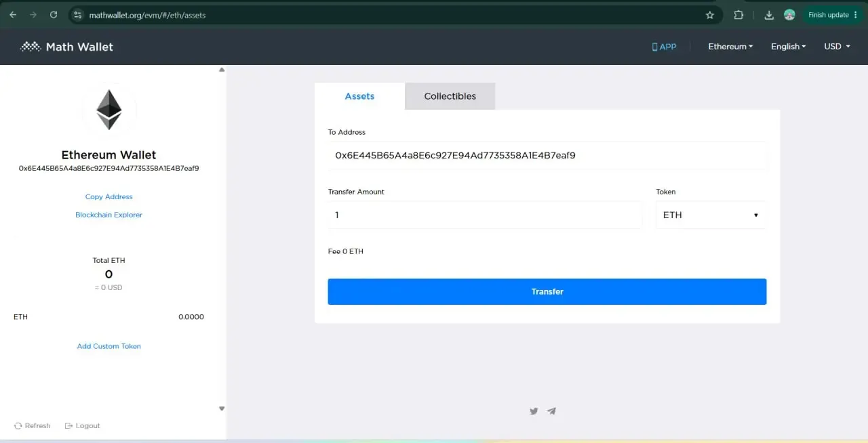Open the Twitter icon link
This screenshot has height=443, width=868.
(x=534, y=411)
